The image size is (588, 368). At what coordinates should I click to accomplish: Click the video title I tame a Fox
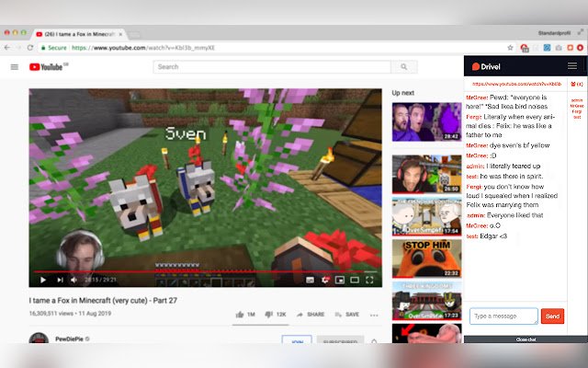coord(103,301)
